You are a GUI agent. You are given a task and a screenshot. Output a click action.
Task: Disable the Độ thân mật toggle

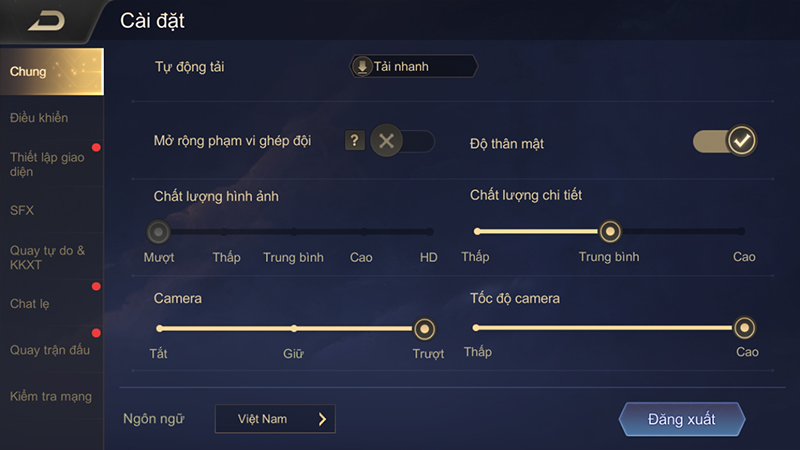click(725, 141)
